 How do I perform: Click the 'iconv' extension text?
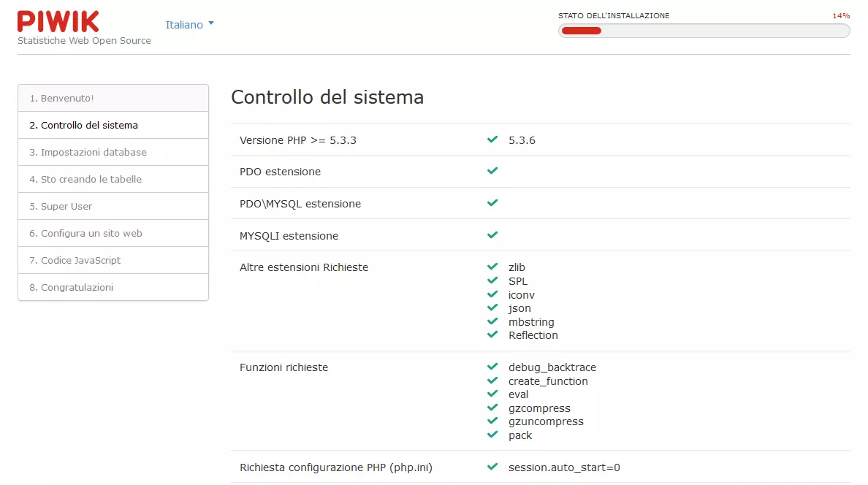click(522, 295)
